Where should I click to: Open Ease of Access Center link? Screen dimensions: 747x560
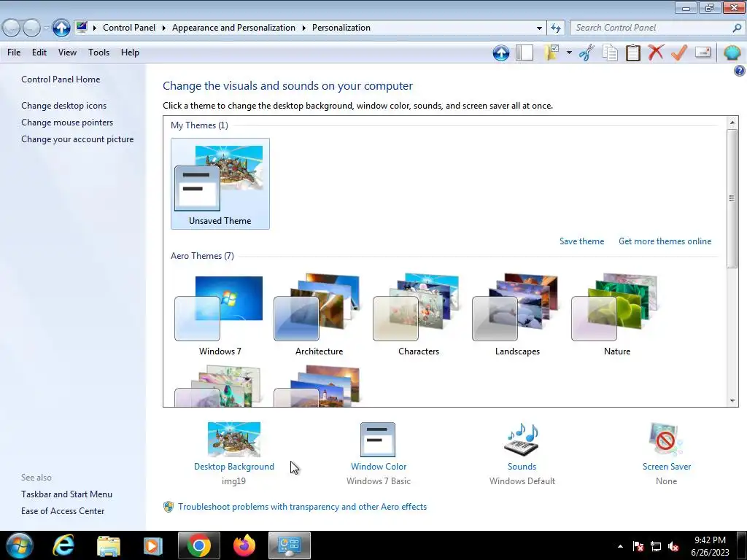(63, 511)
